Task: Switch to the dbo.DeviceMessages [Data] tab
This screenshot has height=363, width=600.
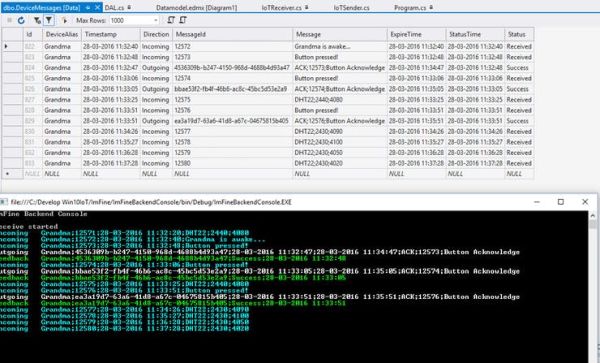Action: [x=42, y=8]
